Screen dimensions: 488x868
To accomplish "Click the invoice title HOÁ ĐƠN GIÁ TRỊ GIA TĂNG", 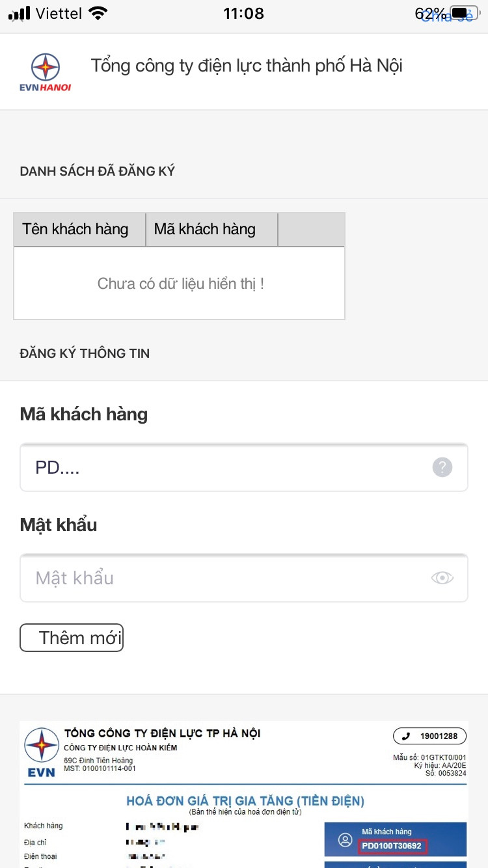I will (244, 801).
